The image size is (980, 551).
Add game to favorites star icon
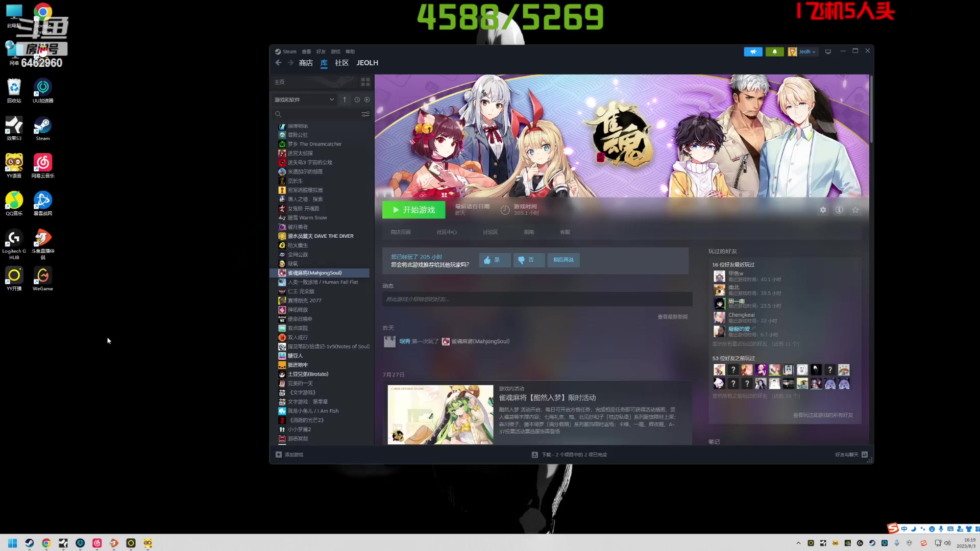click(x=855, y=210)
